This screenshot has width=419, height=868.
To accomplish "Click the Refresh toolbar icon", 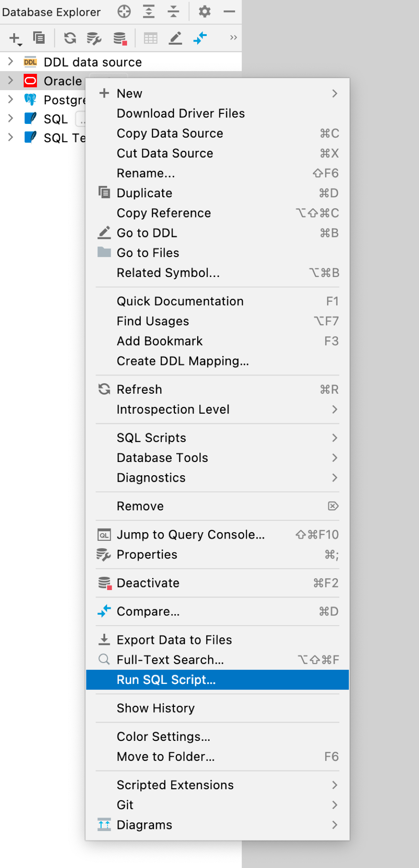I will (x=70, y=38).
